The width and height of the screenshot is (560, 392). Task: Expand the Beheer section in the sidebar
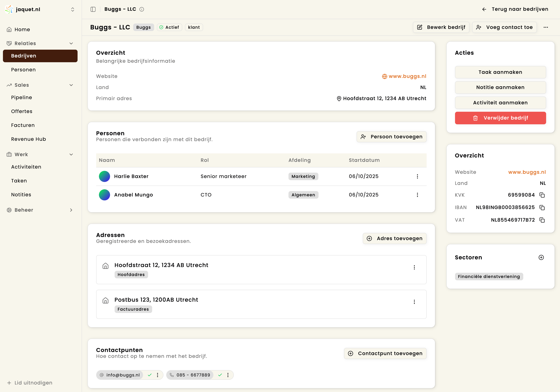tap(71, 210)
